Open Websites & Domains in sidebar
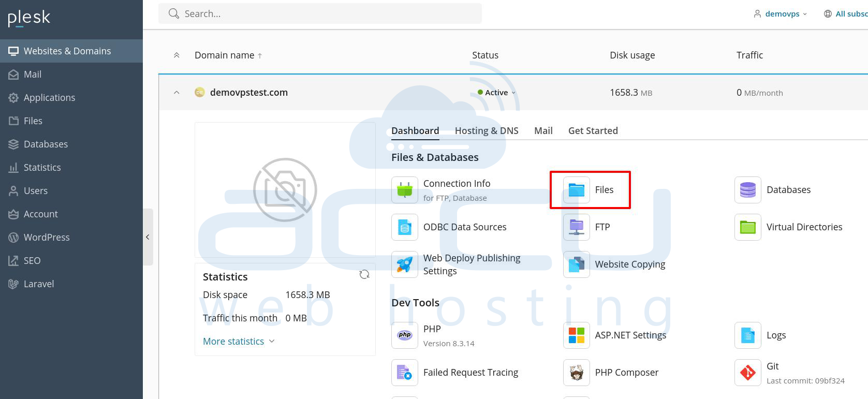The height and width of the screenshot is (399, 868). [71, 51]
